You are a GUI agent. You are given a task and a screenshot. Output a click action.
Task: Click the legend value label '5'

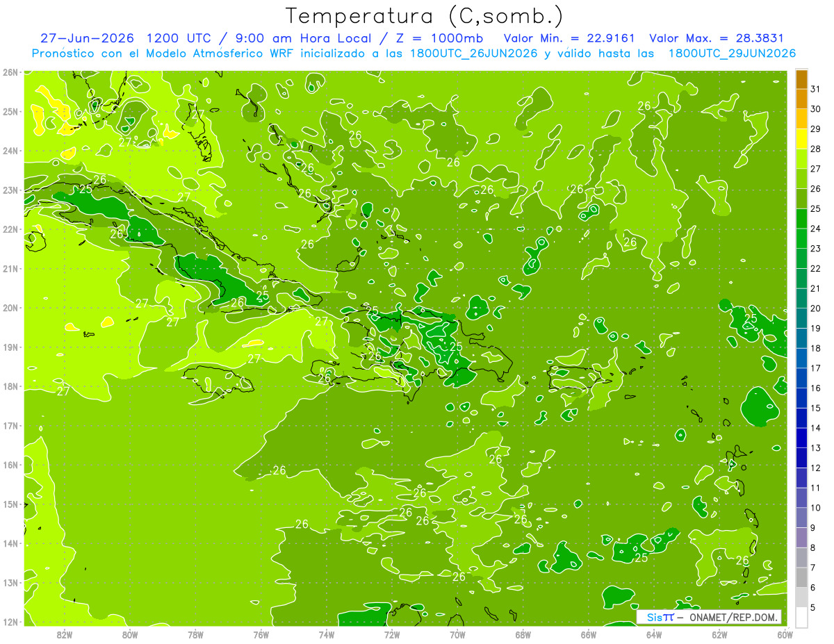pyautogui.click(x=813, y=608)
